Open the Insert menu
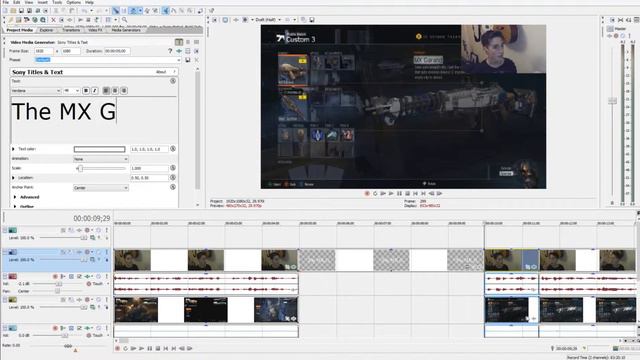Screen dimensions: 640x360 tap(42, 2)
